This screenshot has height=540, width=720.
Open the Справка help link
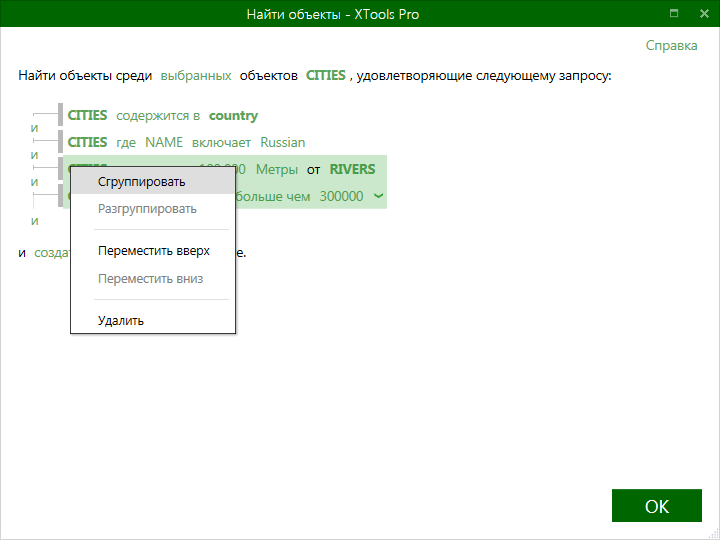[671, 45]
